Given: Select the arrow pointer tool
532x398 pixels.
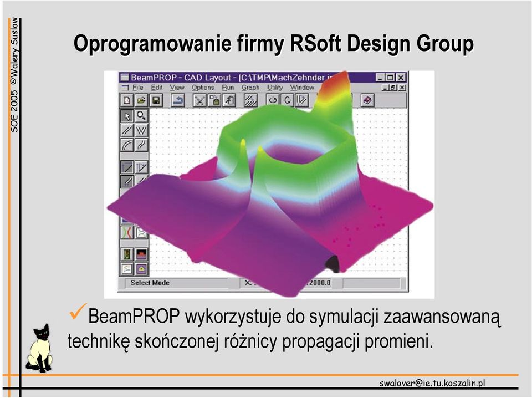Looking at the screenshot, I should point(127,116).
